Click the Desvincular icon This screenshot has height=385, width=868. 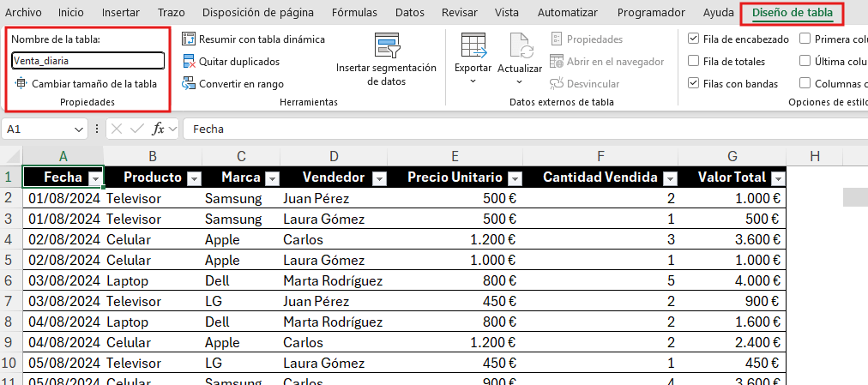(x=557, y=83)
